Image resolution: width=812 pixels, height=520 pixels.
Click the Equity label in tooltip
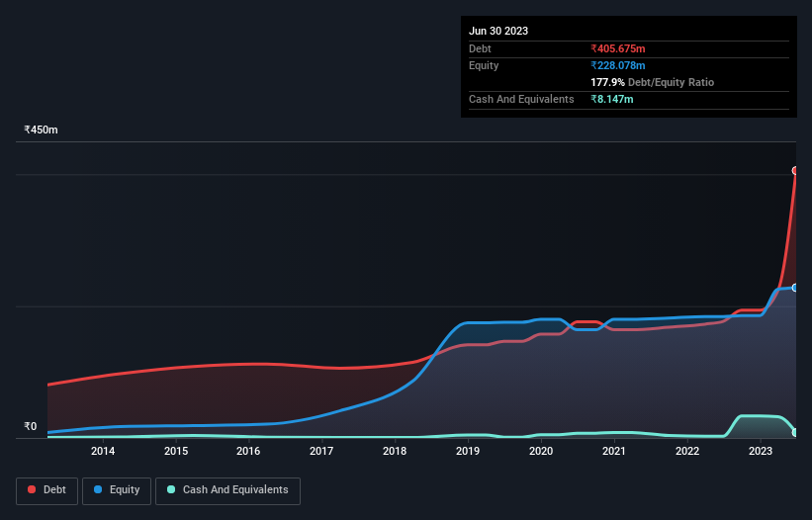(x=484, y=65)
